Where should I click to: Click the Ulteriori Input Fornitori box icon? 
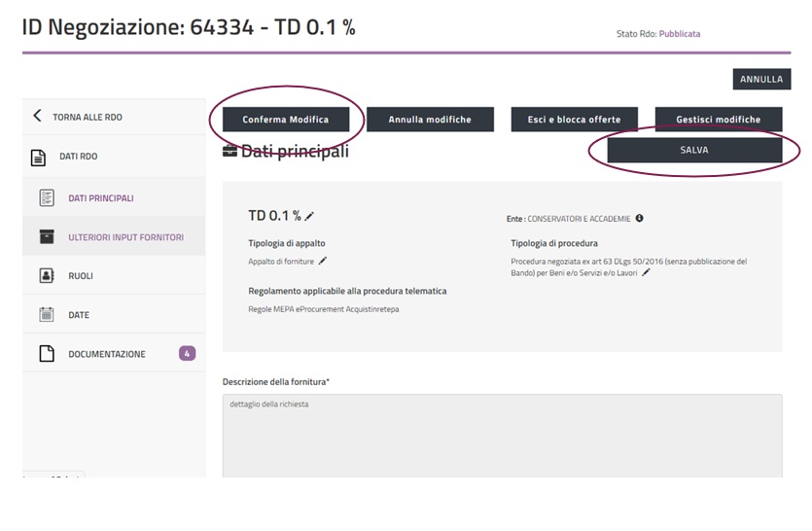(x=46, y=237)
